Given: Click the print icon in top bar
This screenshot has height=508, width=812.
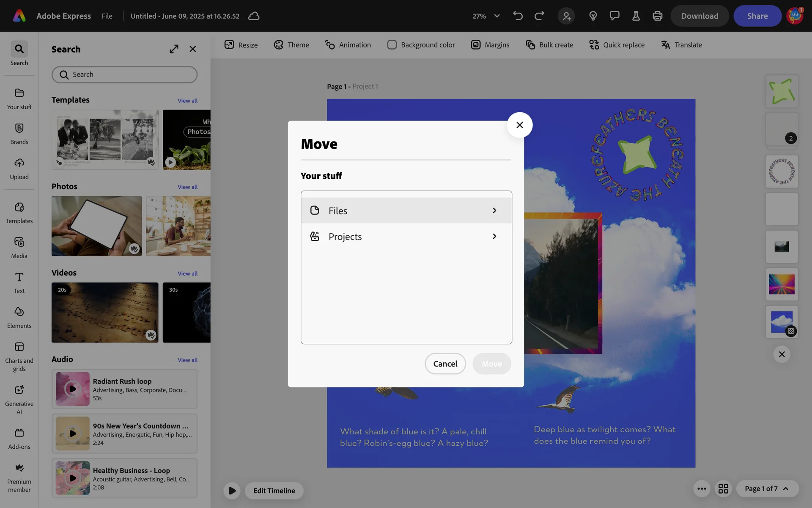Looking at the screenshot, I should point(657,16).
